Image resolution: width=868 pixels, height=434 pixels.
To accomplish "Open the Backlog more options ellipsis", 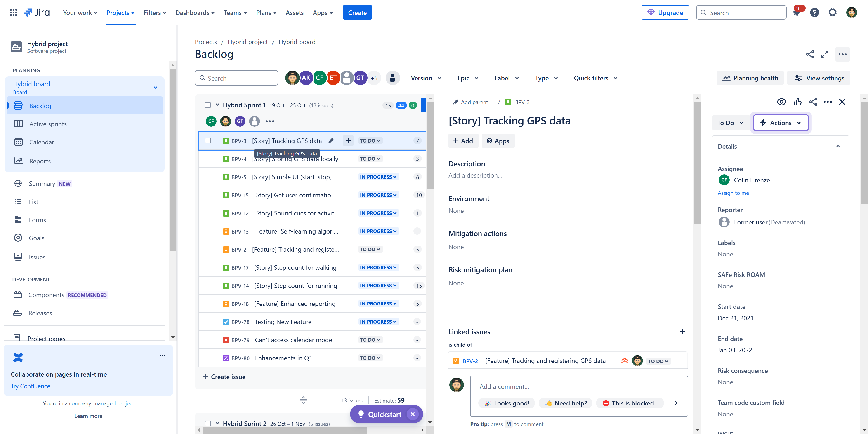I will tap(842, 54).
